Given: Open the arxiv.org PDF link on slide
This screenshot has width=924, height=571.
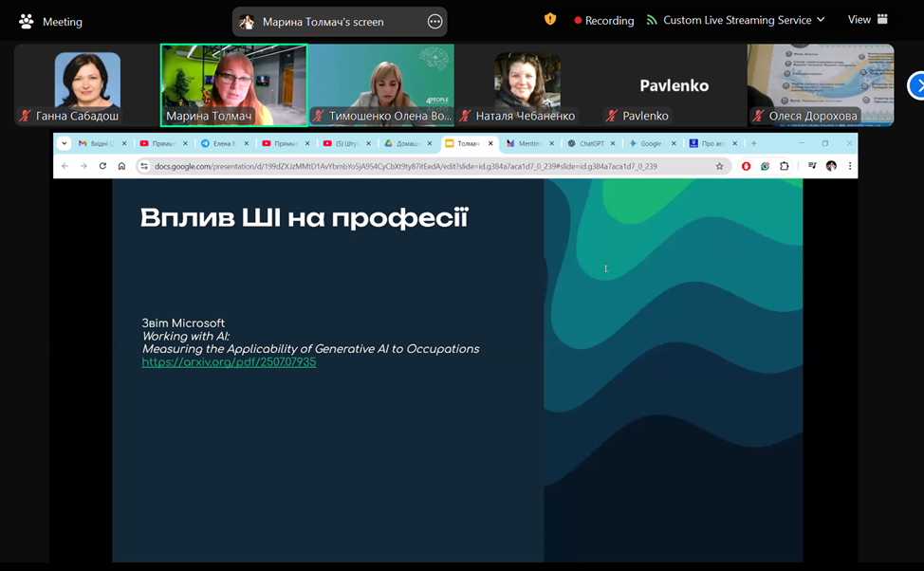Looking at the screenshot, I should [x=229, y=362].
